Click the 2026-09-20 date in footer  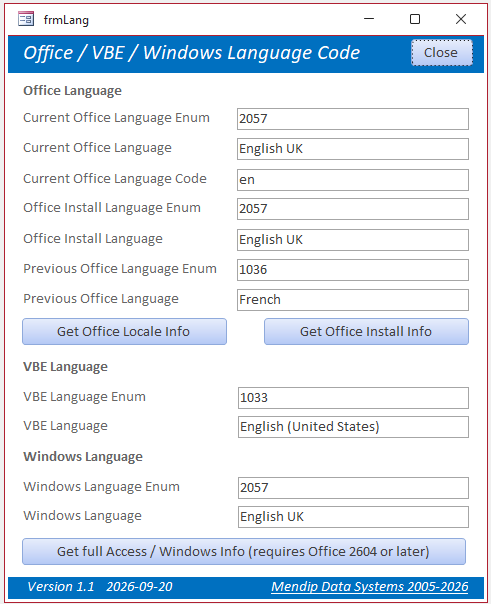139,587
